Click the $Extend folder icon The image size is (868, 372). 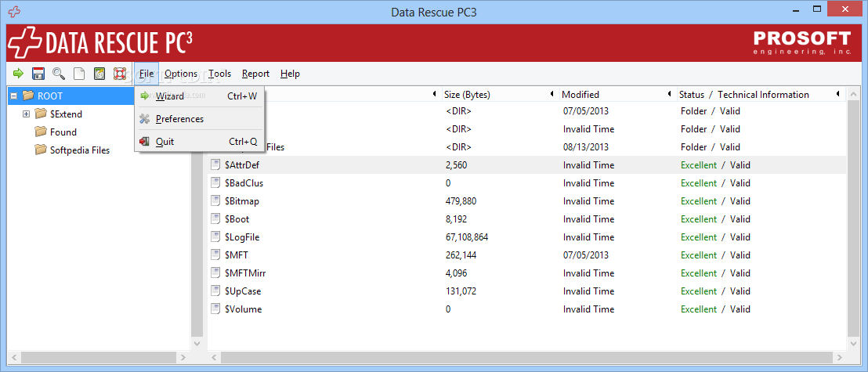(41, 114)
